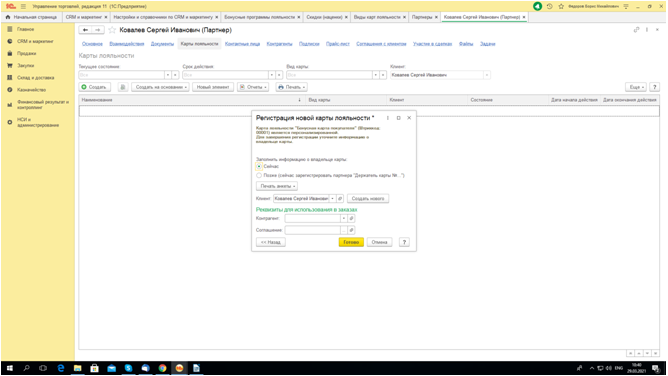Screen dimensions: 668x376
Task: Clear the Текущее состояние filter with x
Action: (x=175, y=75)
